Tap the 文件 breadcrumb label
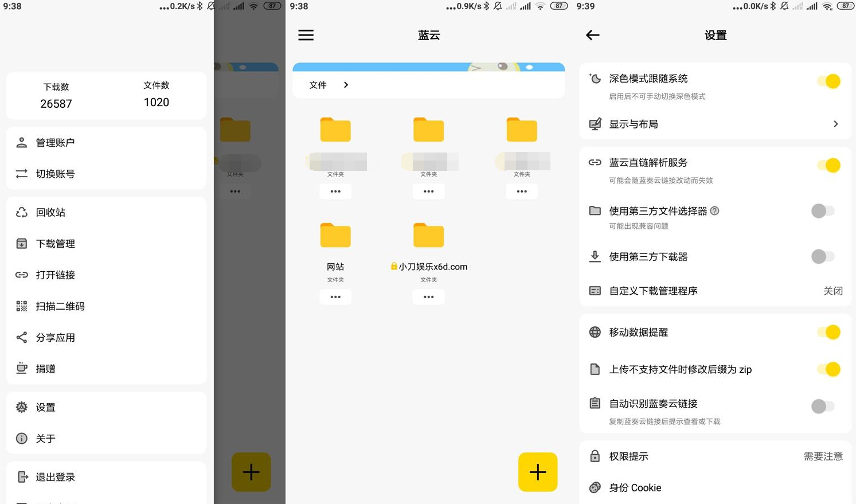The height and width of the screenshot is (504, 856). pos(318,85)
